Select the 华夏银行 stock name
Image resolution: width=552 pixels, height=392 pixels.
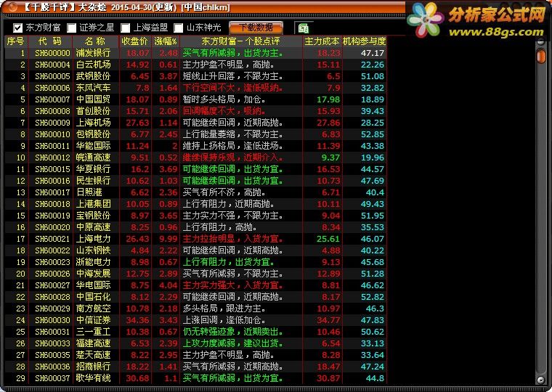point(93,169)
